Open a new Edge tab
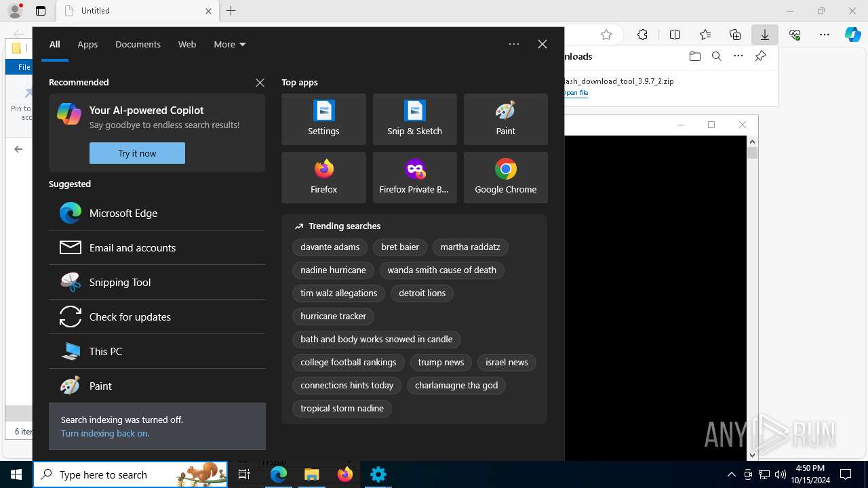Image resolution: width=868 pixels, height=488 pixels. click(x=231, y=11)
